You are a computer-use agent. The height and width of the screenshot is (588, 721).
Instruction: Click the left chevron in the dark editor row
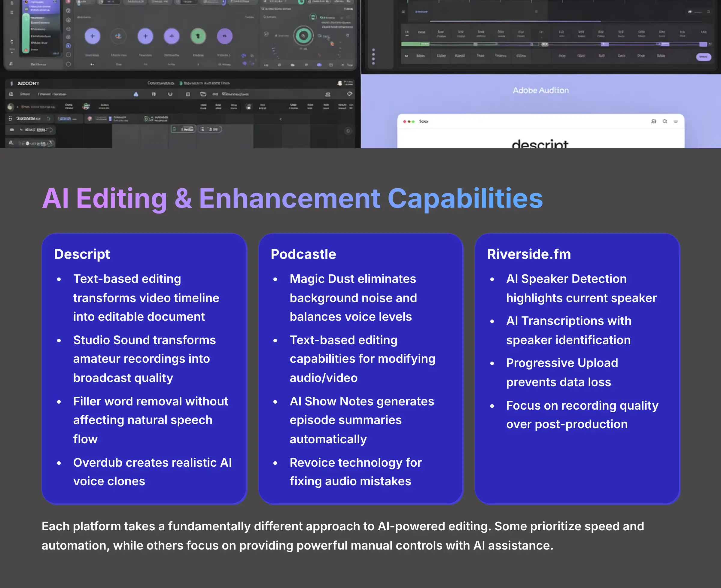[x=281, y=119]
